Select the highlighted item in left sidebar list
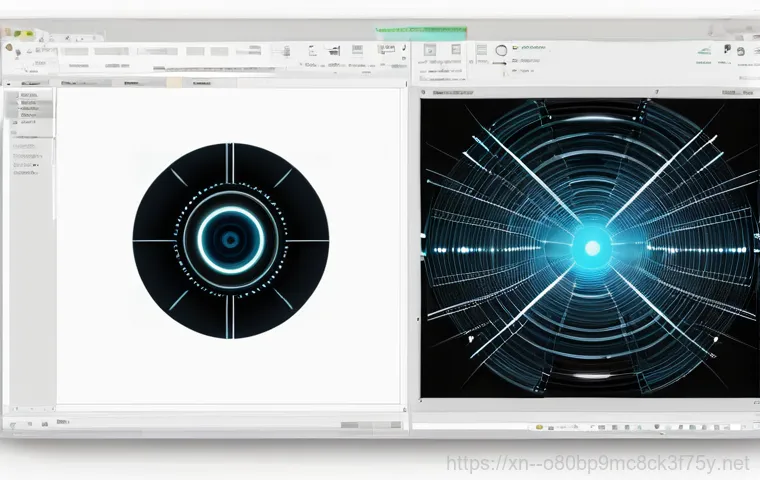760x480 pixels. (28, 102)
